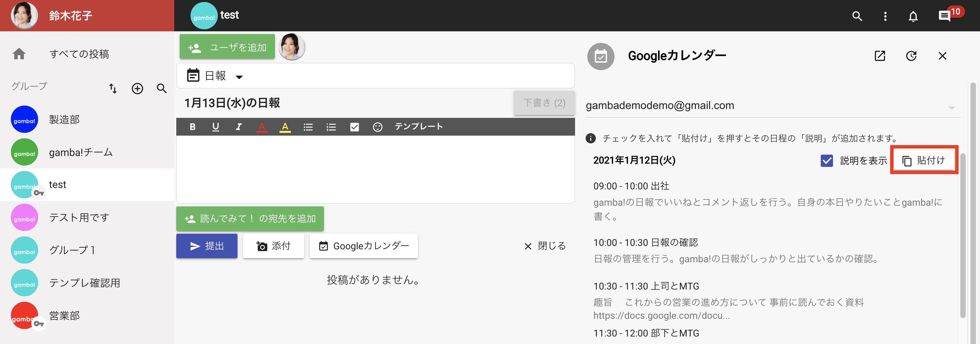Click the 添付 attach button
This screenshot has width=980, height=344.
(273, 246)
